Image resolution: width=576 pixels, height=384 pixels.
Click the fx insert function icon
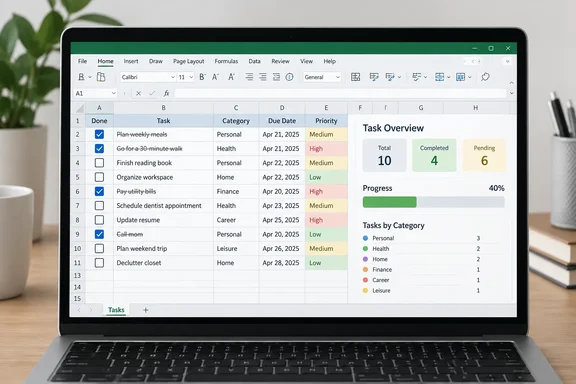click(x=166, y=93)
